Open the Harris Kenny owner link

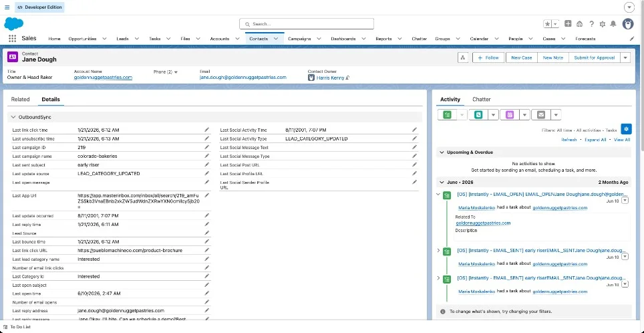(x=330, y=78)
